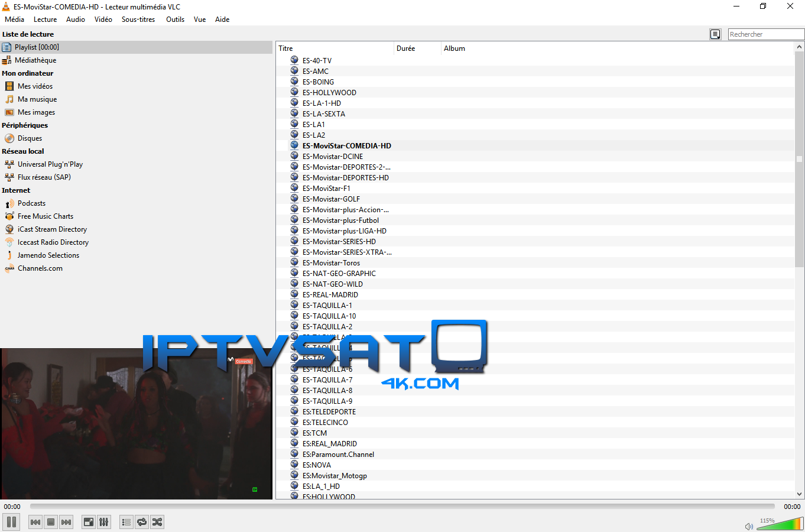Select Playlist in the sidebar

click(x=136, y=47)
